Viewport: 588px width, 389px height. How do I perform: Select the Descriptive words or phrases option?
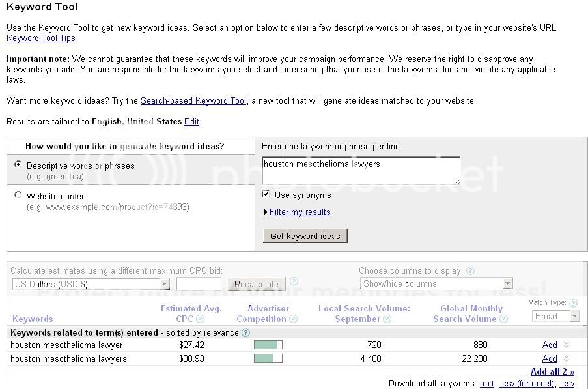(x=18, y=165)
